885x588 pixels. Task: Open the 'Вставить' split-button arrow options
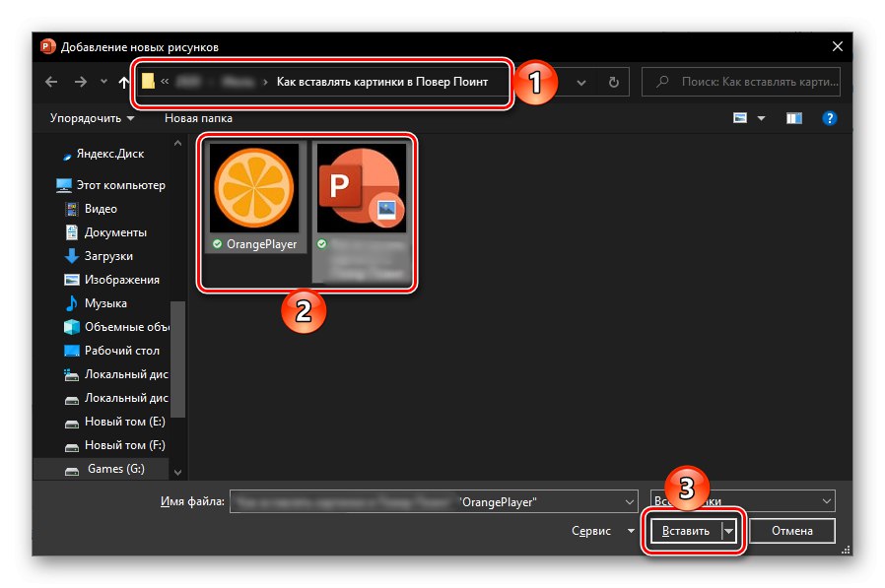(729, 531)
